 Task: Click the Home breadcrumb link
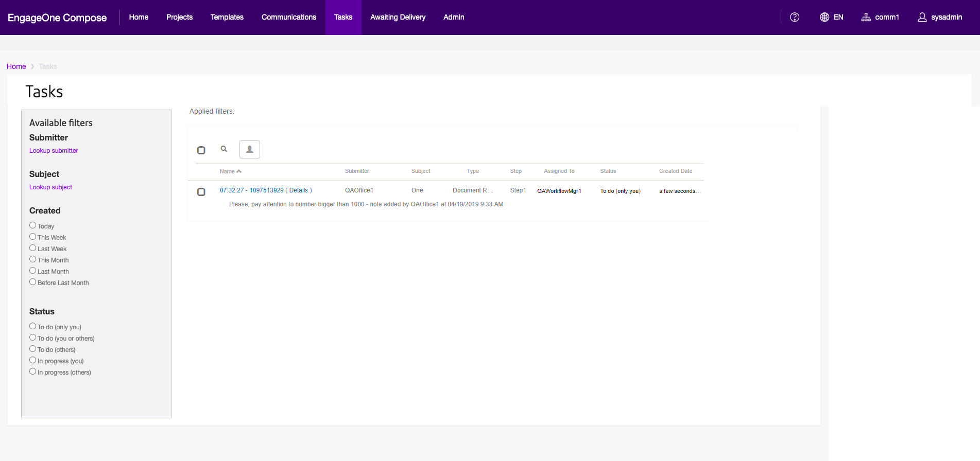tap(16, 66)
